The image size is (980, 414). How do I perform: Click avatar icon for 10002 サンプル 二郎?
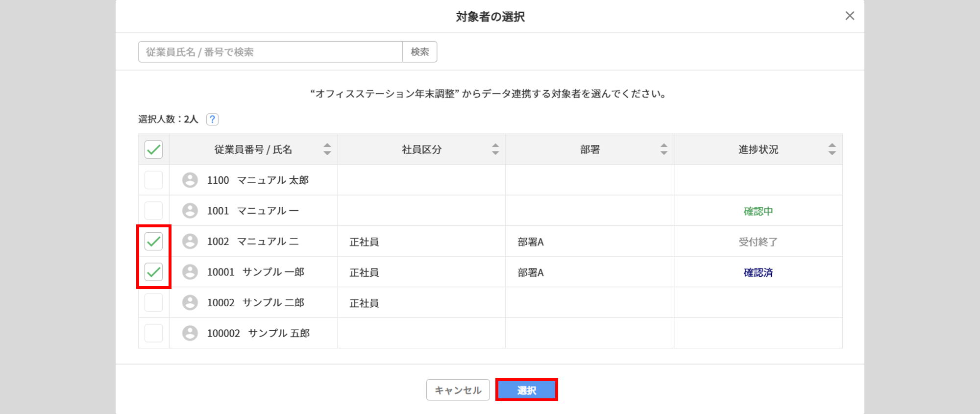pos(190,302)
